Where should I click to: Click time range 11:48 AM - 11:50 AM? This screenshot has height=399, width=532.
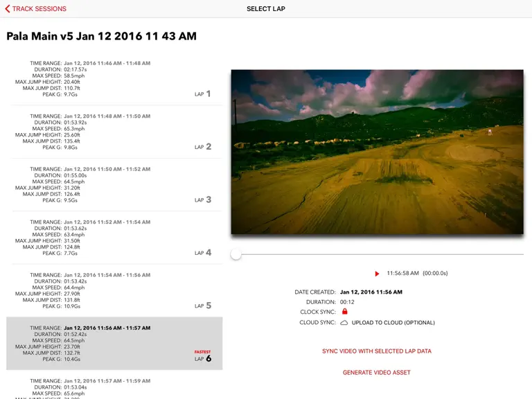tap(107, 116)
